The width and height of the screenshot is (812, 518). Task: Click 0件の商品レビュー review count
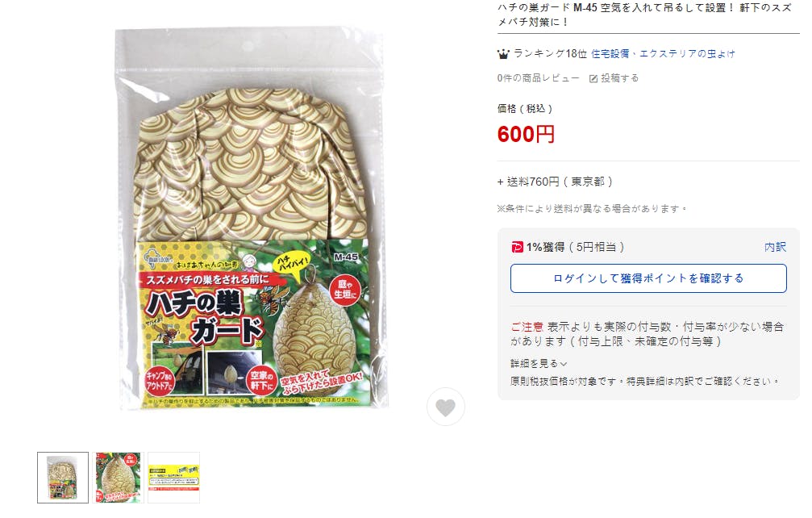click(538, 78)
